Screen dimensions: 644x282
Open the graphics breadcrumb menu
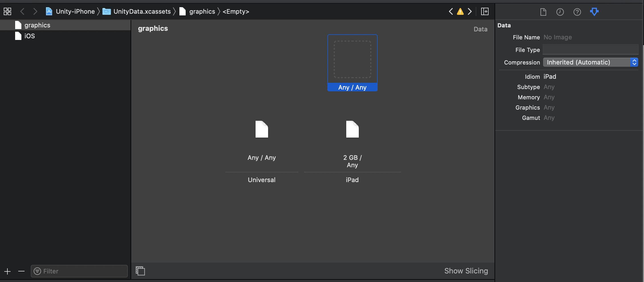(x=202, y=11)
